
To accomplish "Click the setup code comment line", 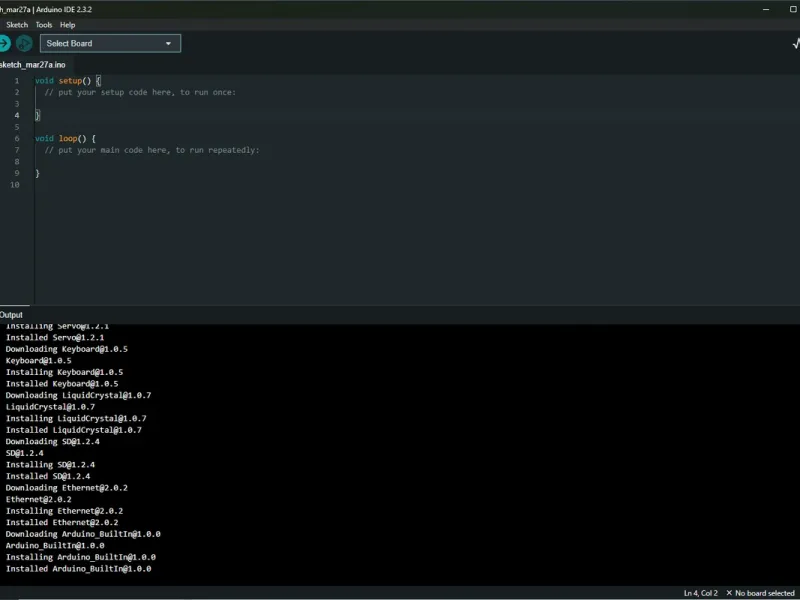I will [140, 92].
